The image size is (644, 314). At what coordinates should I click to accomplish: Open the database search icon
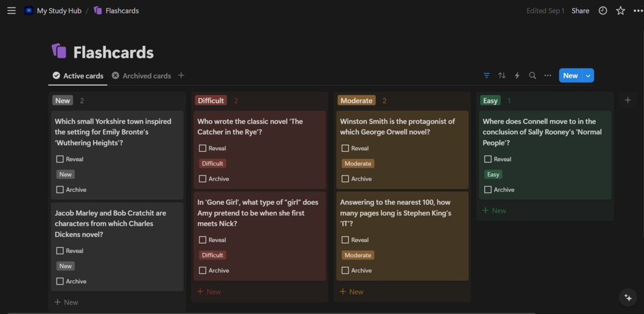coord(533,76)
